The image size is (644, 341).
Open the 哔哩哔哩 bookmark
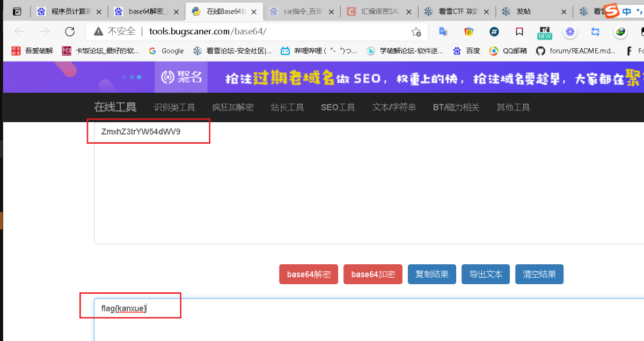(319, 51)
